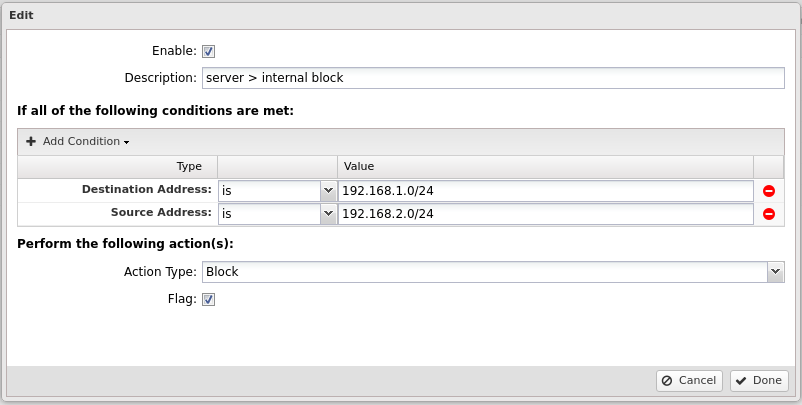Open the Add Condition dropdown menu

(77, 141)
